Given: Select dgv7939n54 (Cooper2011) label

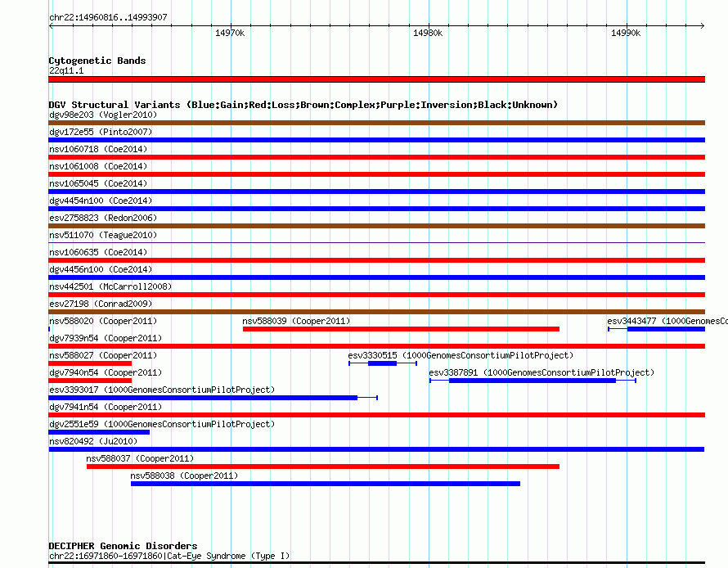Looking at the screenshot, I should click(106, 338).
